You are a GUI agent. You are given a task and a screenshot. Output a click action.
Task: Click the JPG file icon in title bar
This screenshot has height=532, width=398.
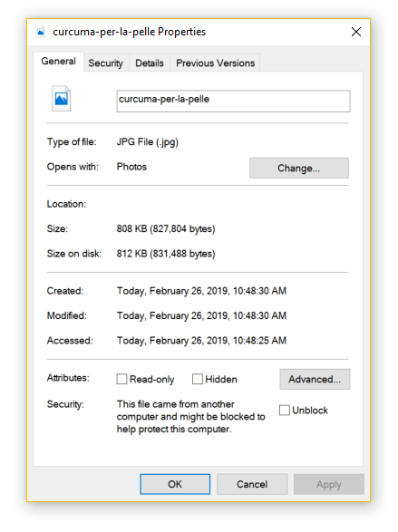pos(41,32)
